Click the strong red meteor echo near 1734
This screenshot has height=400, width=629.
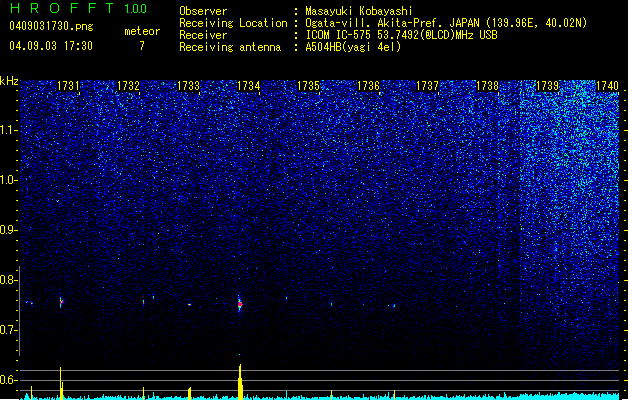(239, 304)
